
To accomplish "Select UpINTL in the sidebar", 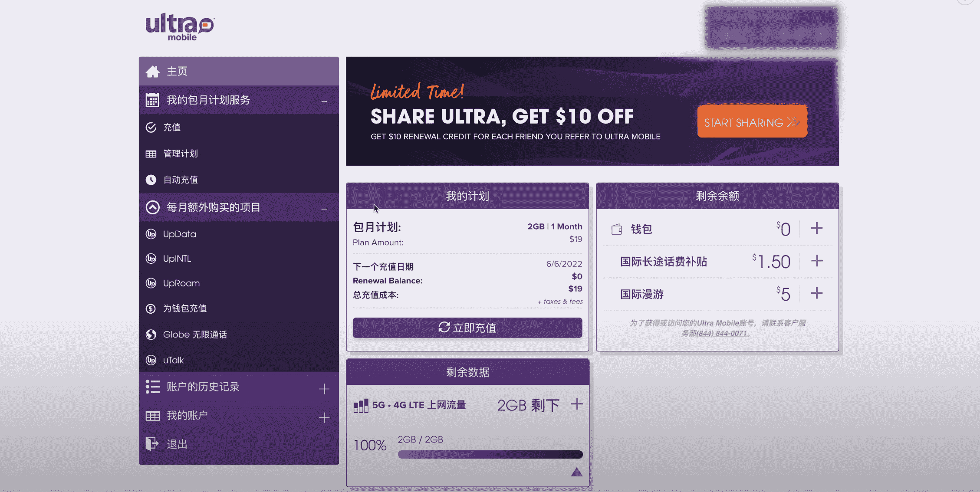I will 239,259.
